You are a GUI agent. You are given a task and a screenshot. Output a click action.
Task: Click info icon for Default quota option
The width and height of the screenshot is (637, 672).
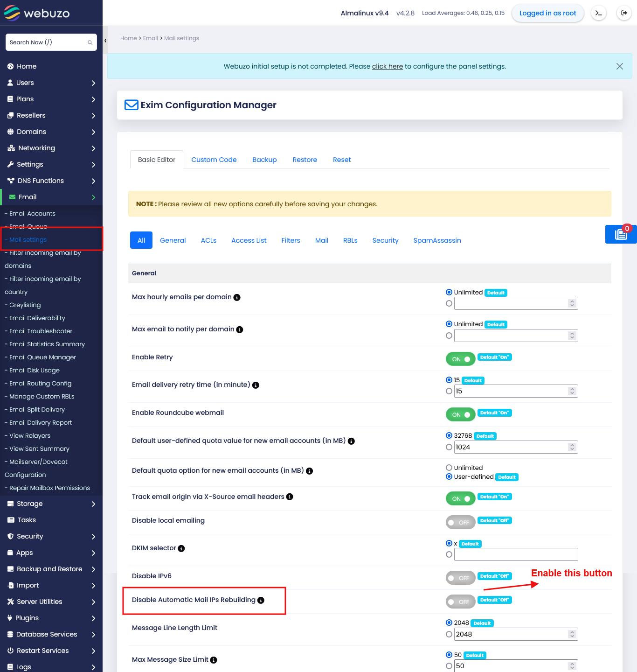tap(309, 471)
